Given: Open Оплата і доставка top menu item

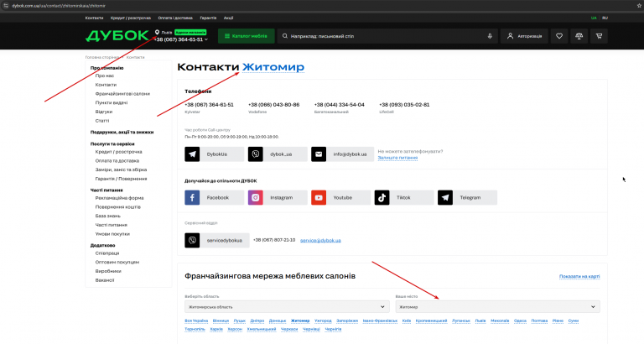Looking at the screenshot, I should [175, 18].
